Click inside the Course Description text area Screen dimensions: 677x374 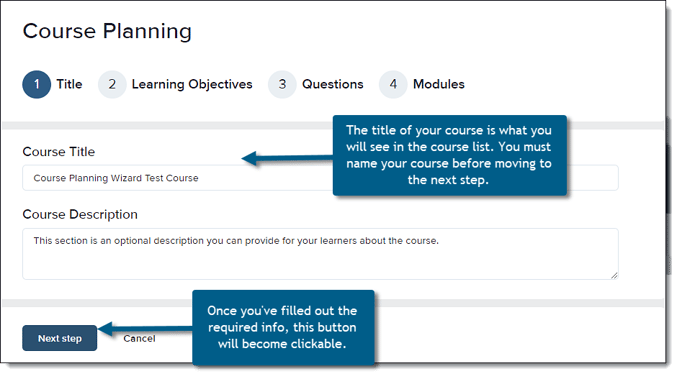pos(320,254)
